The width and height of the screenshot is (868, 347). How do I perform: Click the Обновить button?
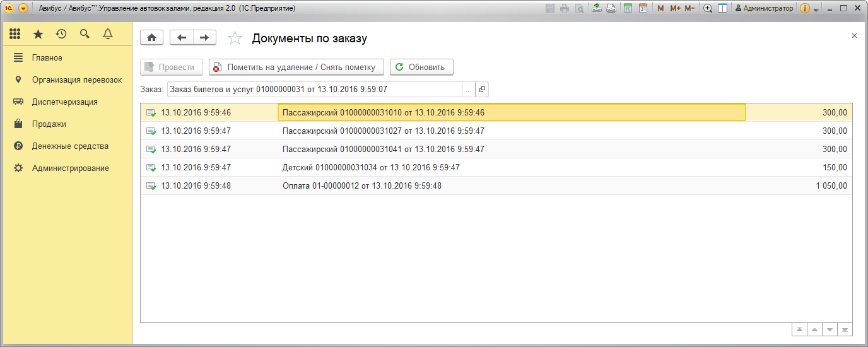tap(421, 67)
